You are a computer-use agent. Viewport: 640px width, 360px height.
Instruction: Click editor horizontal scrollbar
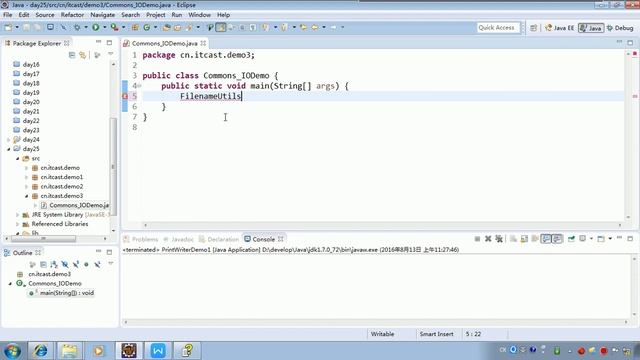(382, 225)
